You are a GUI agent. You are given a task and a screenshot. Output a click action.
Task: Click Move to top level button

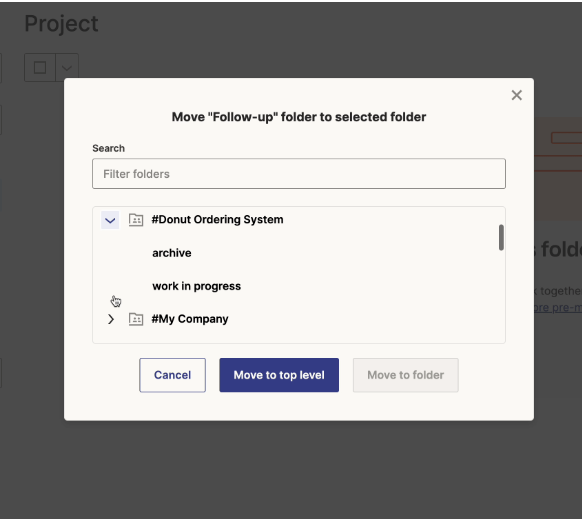click(279, 375)
